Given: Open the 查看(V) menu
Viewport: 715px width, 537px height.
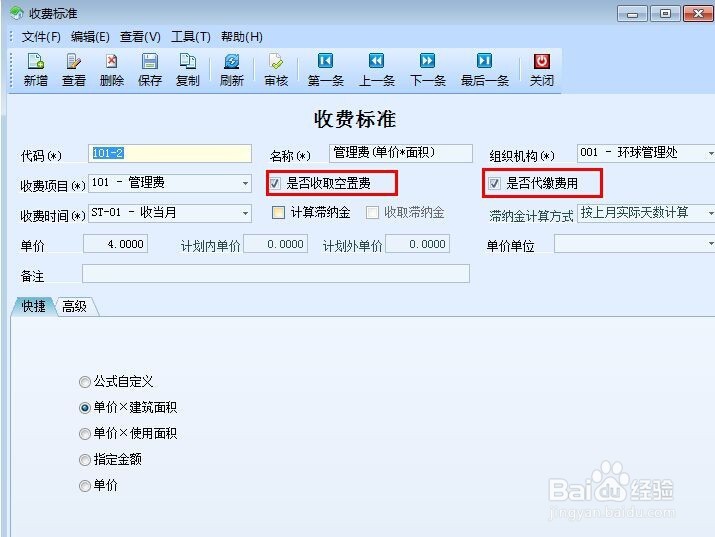Looking at the screenshot, I should click(140, 36).
